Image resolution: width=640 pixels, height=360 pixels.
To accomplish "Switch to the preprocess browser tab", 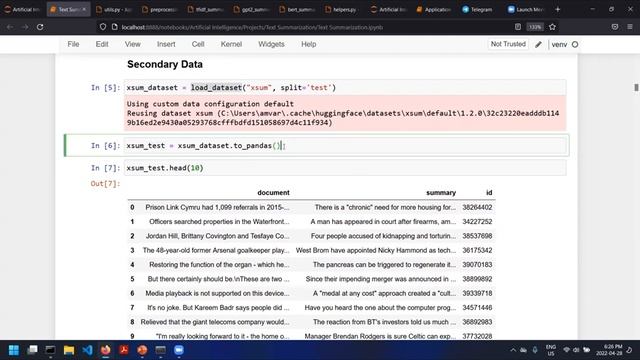I will [x=160, y=9].
